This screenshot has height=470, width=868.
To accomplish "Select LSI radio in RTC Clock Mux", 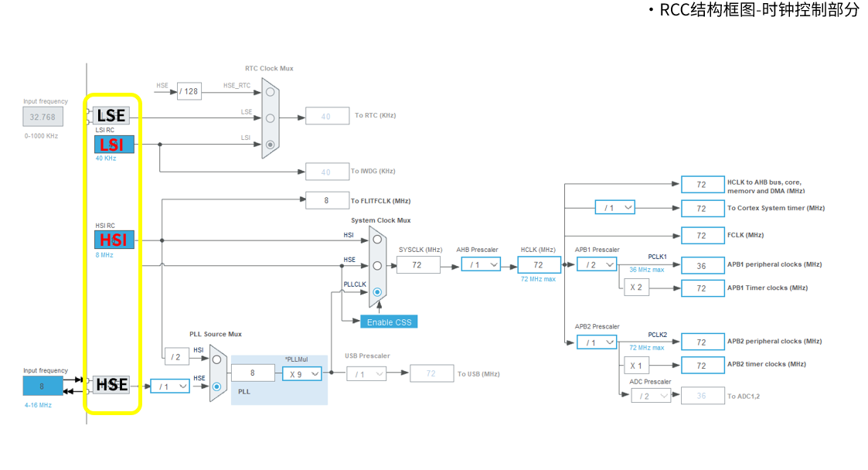I will tap(271, 145).
